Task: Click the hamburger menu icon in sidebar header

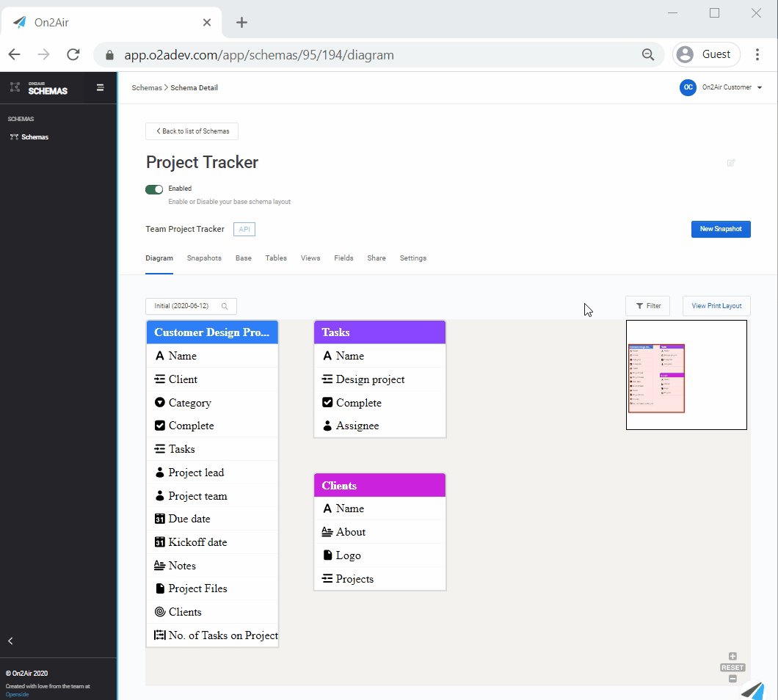Action: pos(101,88)
